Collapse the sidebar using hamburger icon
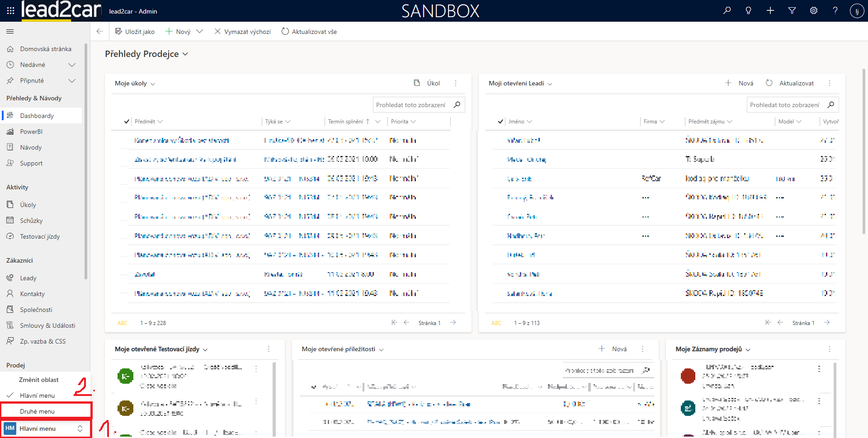Image resolution: width=868 pixels, height=438 pixels. click(x=10, y=32)
